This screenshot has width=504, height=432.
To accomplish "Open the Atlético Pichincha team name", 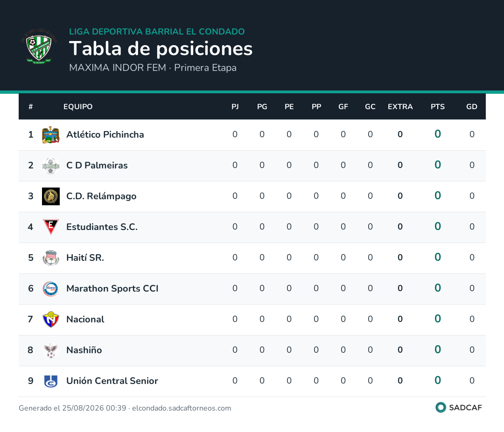I will point(105,134).
